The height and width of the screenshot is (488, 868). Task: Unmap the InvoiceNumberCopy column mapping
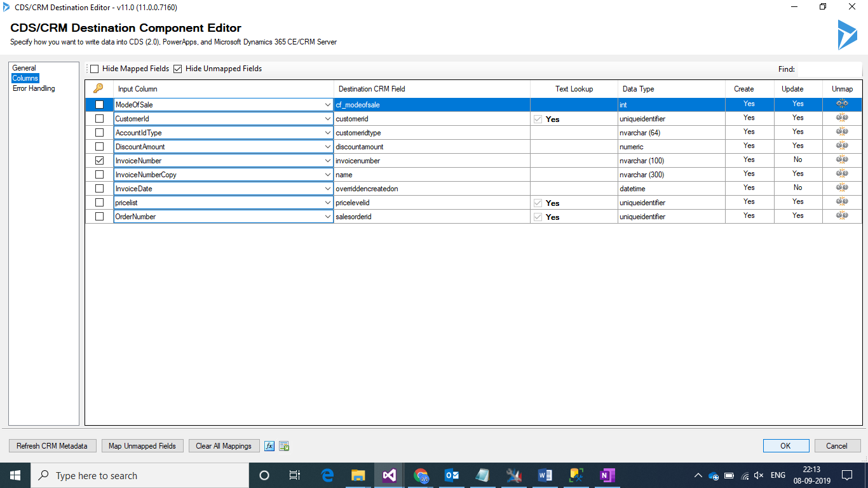842,173
